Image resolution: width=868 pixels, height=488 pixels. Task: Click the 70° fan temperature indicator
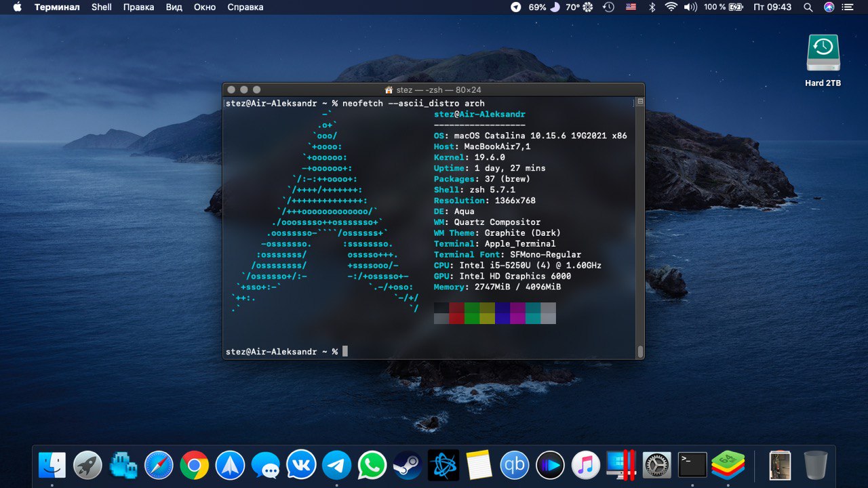[x=580, y=7]
